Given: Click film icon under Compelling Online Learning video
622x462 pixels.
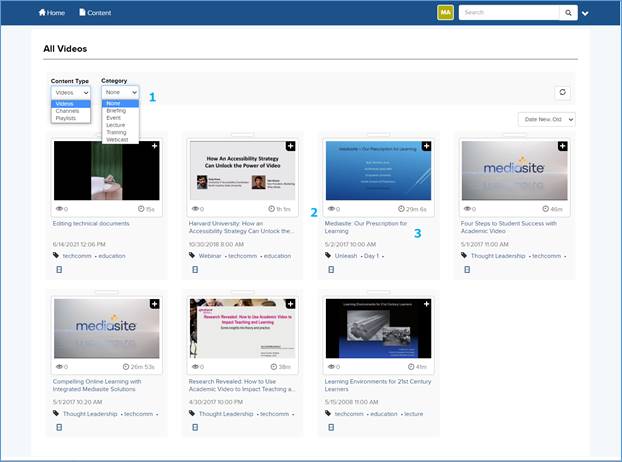Looking at the screenshot, I should click(x=59, y=427).
